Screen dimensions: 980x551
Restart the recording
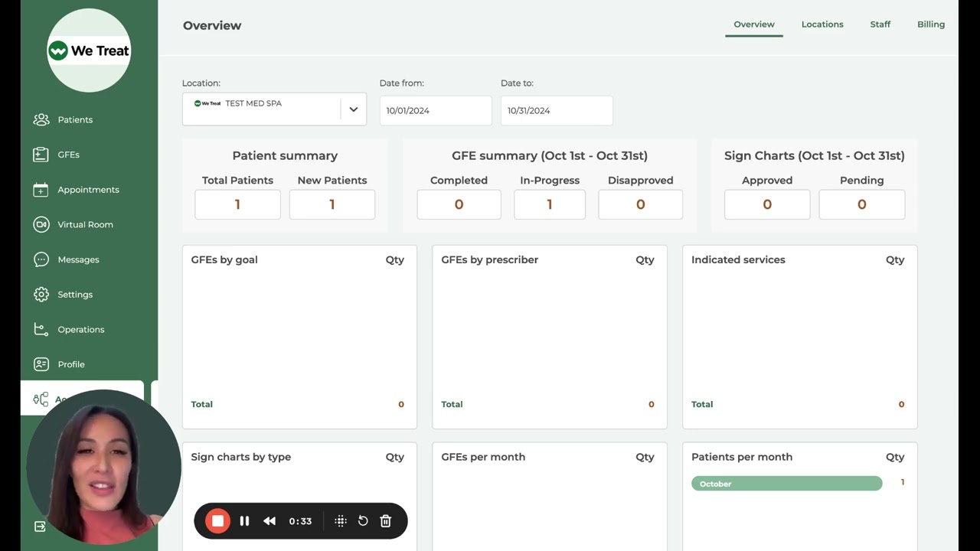tap(363, 521)
